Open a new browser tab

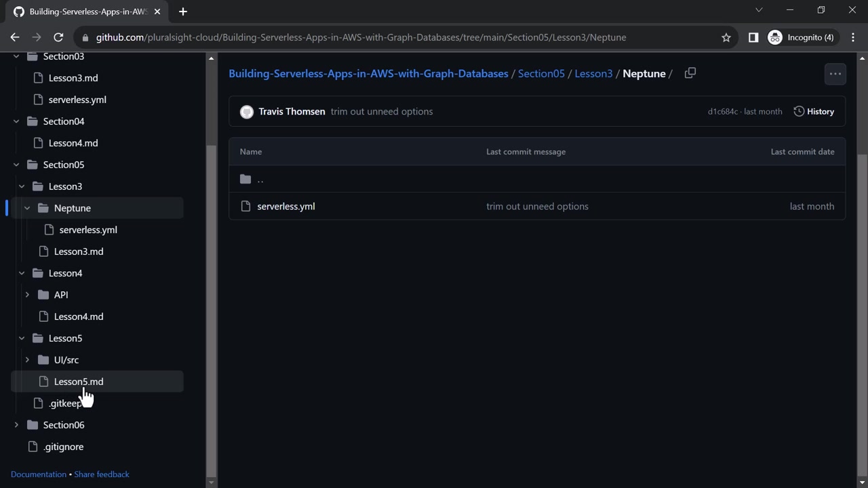182,12
